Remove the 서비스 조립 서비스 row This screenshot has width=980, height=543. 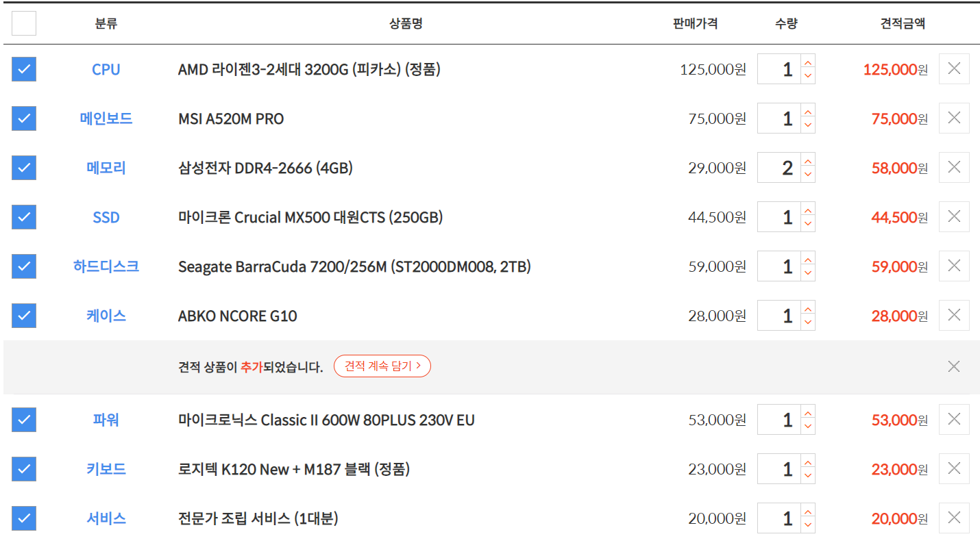click(x=954, y=518)
